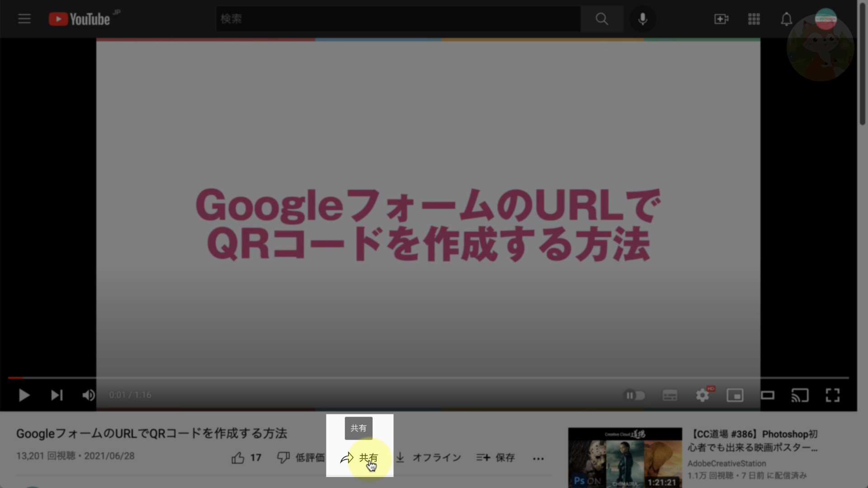This screenshot has width=868, height=488.
Task: Click the 共有 share button
Action: (359, 458)
